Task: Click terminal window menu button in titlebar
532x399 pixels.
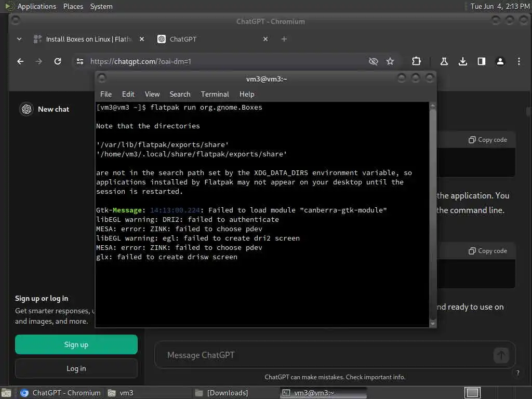Action: pos(102,78)
